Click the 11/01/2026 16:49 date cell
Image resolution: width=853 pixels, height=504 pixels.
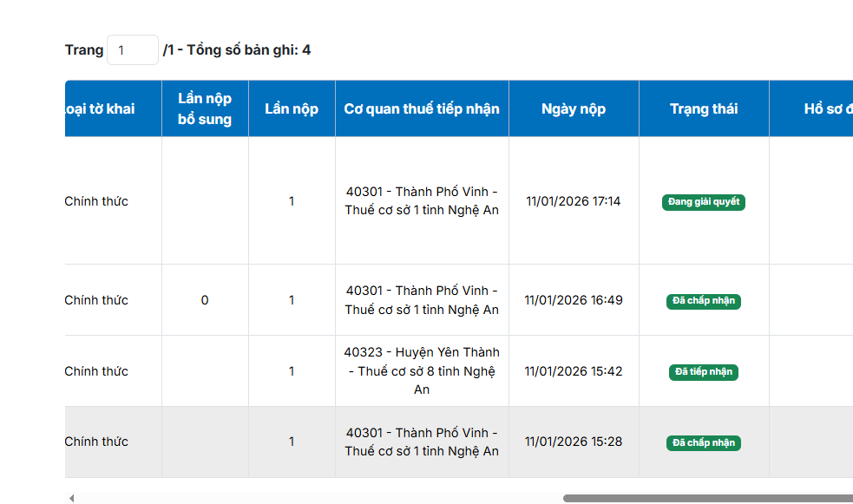574,300
